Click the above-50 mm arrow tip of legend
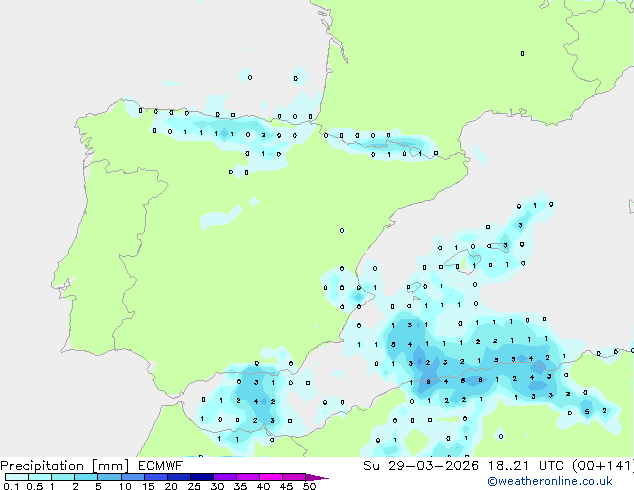634x490 pixels. pyautogui.click(x=317, y=477)
